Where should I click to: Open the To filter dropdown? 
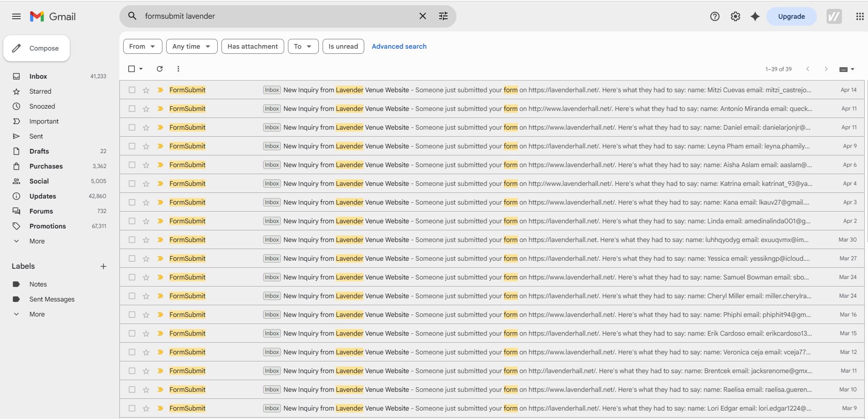pyautogui.click(x=303, y=46)
